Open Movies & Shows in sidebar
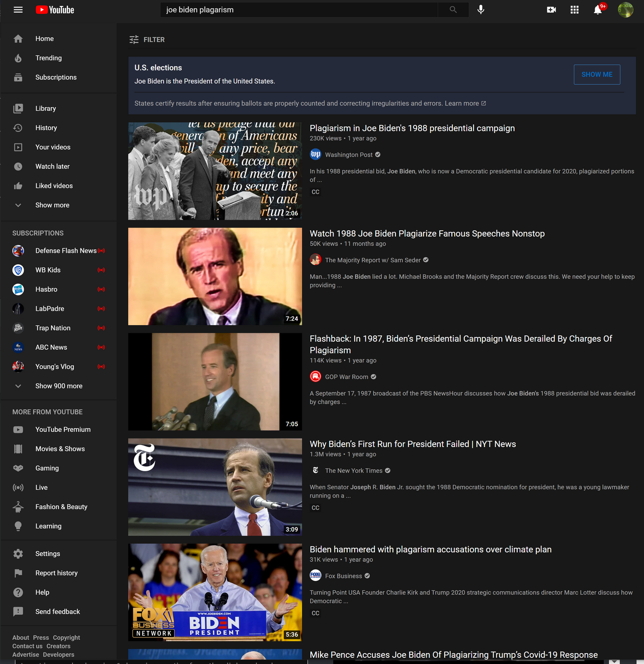The height and width of the screenshot is (664, 644). coord(58,449)
